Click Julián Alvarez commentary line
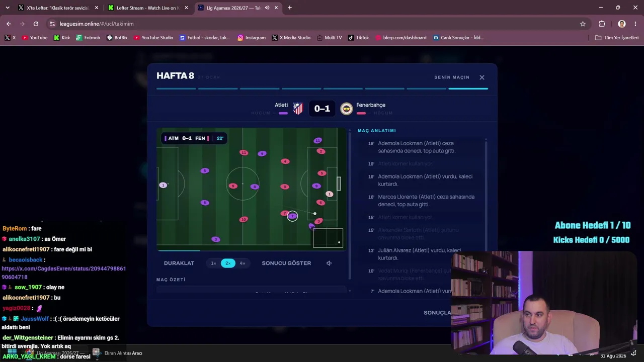 (x=419, y=254)
